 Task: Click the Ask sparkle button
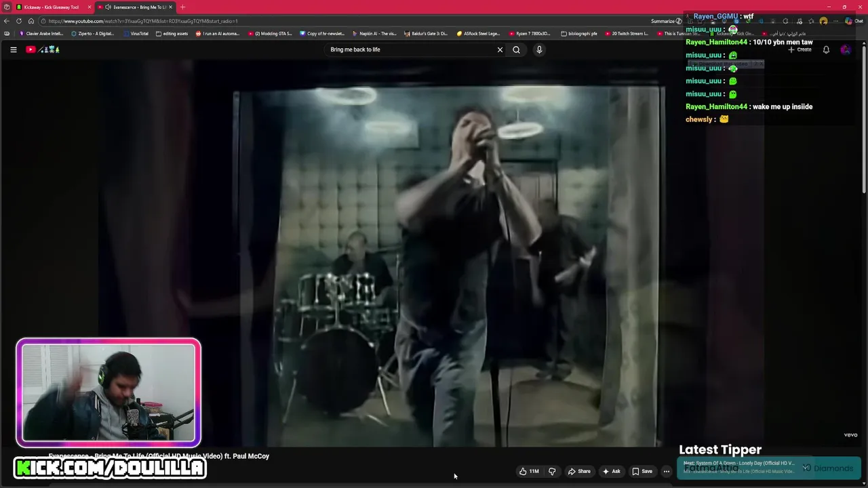[611, 471]
